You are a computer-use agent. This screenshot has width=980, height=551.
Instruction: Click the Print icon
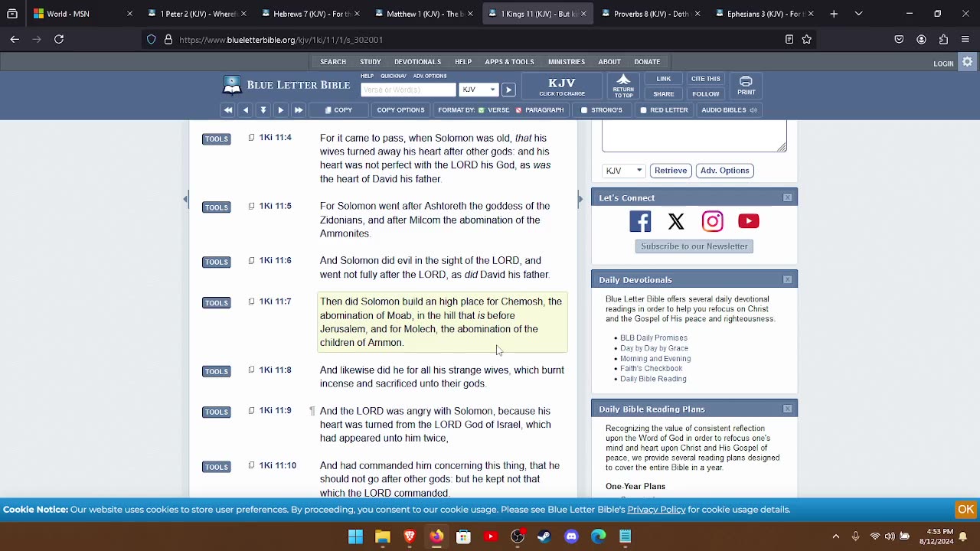tap(746, 86)
